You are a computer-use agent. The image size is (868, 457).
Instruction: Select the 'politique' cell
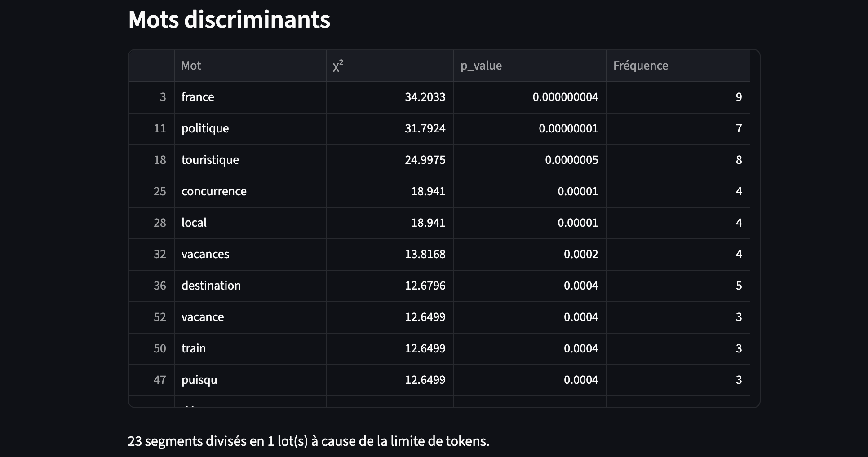point(250,128)
